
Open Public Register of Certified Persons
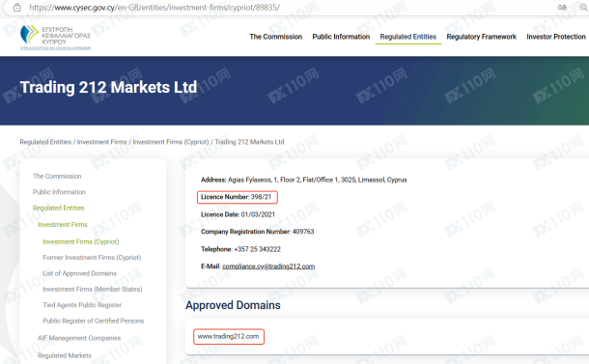click(93, 321)
